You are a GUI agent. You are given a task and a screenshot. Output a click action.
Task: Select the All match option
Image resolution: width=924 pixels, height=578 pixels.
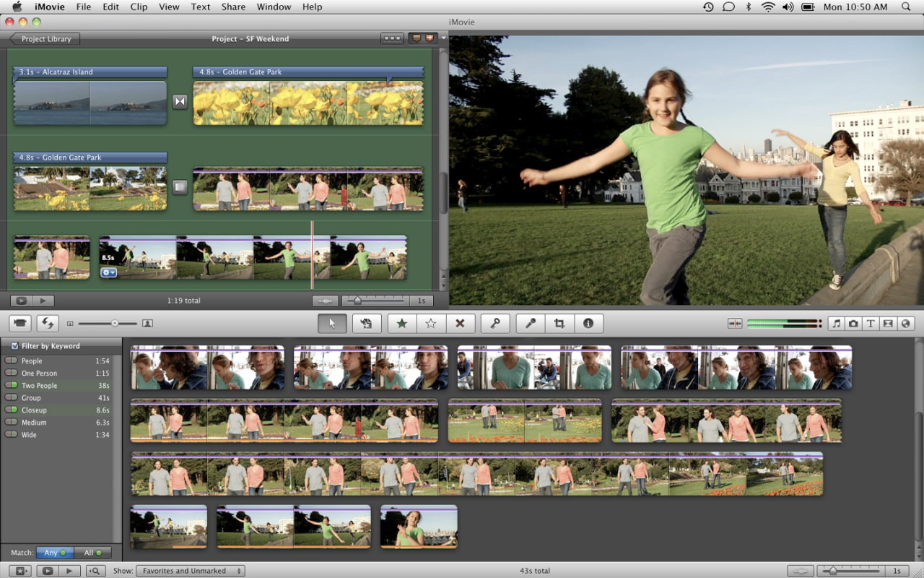(x=92, y=553)
